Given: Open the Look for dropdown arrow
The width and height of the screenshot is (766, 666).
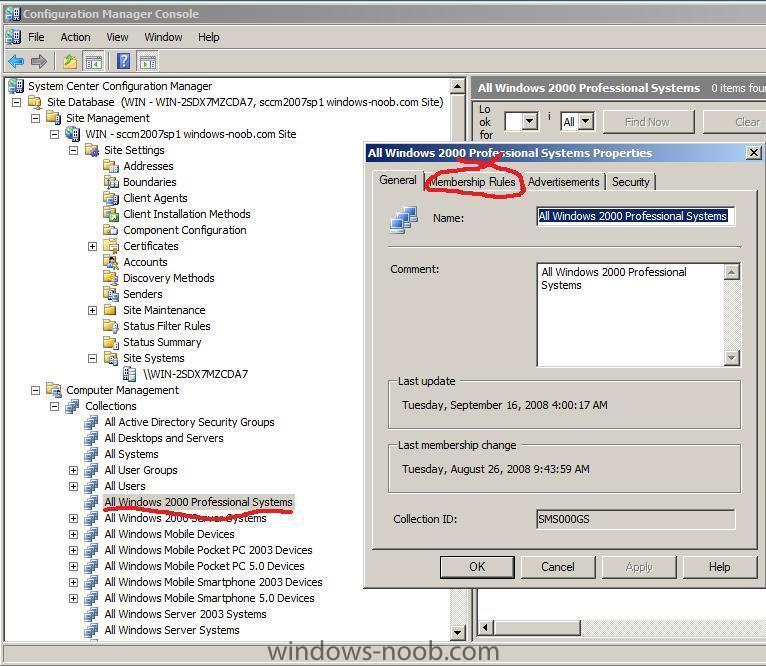Looking at the screenshot, I should pyautogui.click(x=530, y=121).
